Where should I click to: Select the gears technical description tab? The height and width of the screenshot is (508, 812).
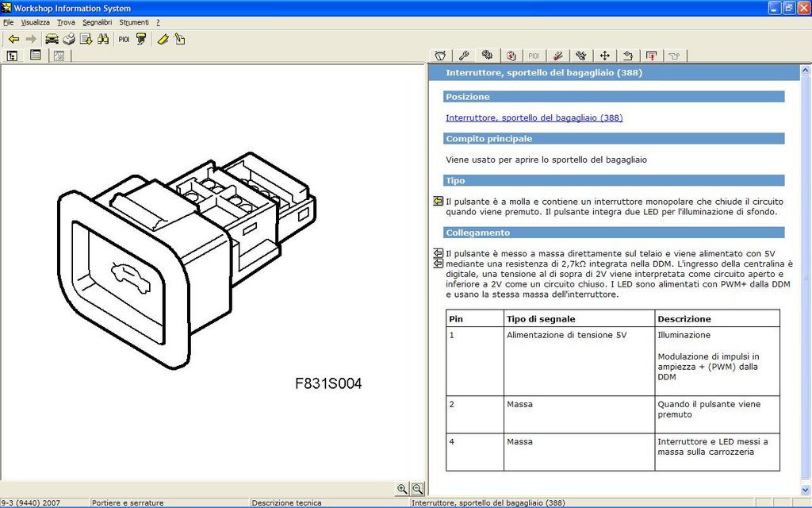(487, 55)
